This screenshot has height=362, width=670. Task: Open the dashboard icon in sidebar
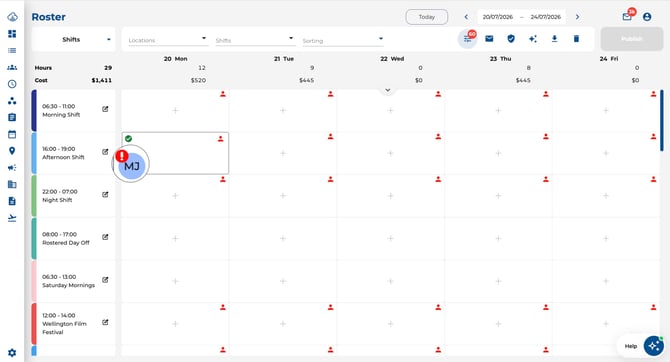click(12, 34)
